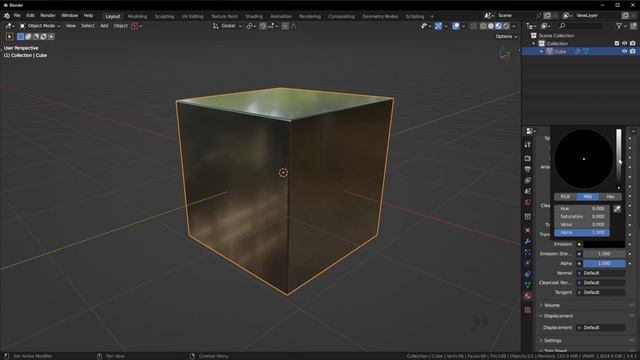Open the World properties tab icon
This screenshot has height=360, width=640.
tap(528, 202)
